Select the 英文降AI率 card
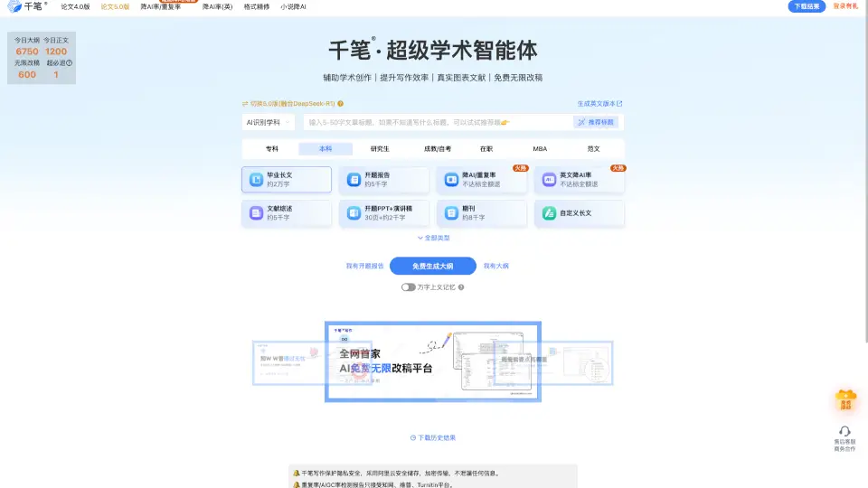The width and height of the screenshot is (868, 488). pos(579,180)
